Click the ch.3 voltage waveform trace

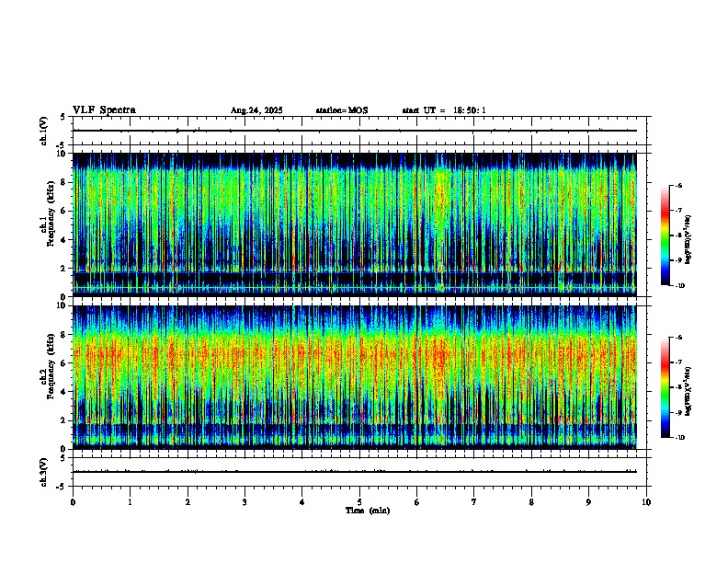(x=355, y=472)
